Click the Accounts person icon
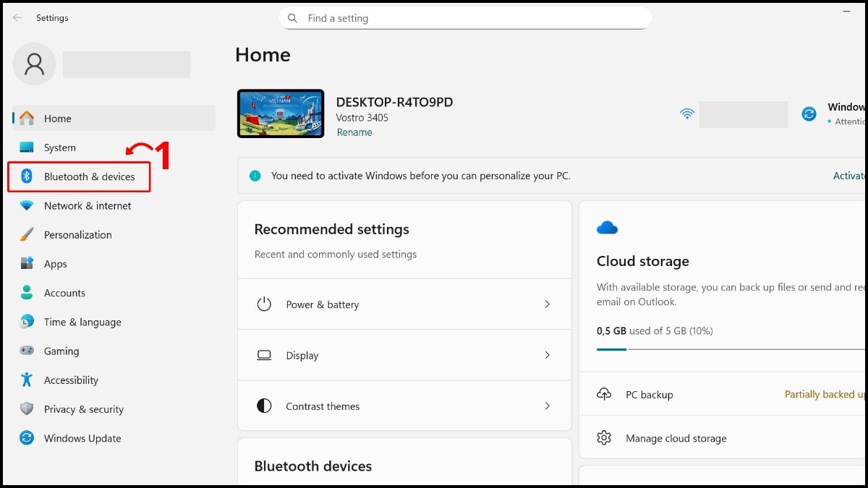868x488 pixels. [27, 293]
